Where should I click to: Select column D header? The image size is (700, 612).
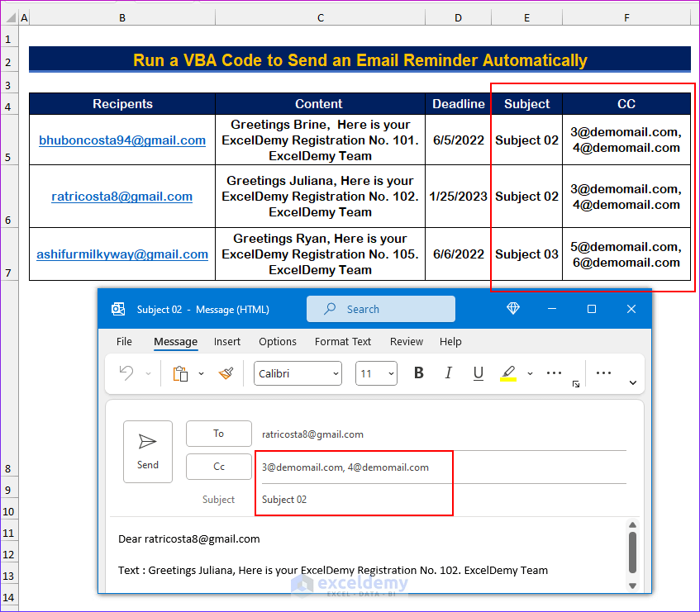pos(458,18)
